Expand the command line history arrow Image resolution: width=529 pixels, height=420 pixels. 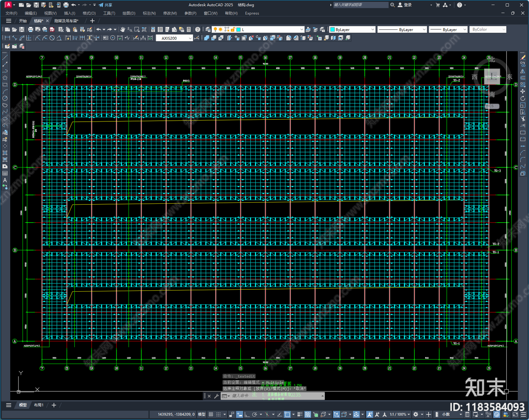pyautogui.click(x=322, y=396)
